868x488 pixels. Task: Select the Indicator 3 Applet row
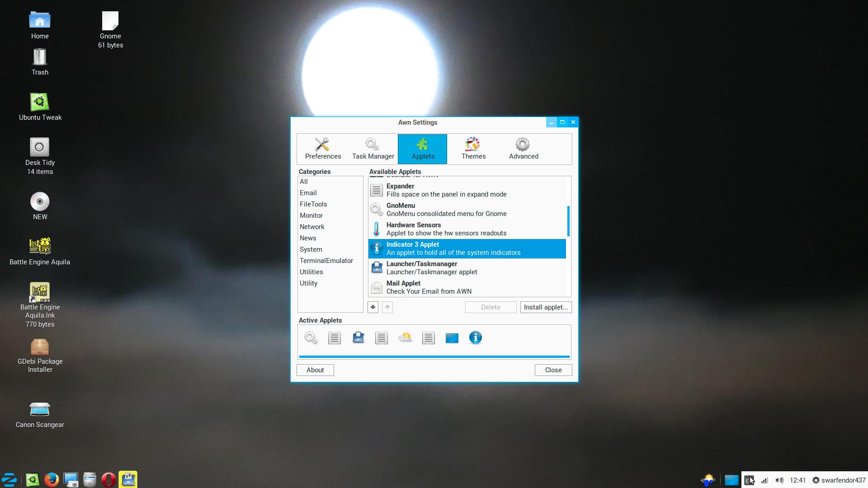pos(467,249)
